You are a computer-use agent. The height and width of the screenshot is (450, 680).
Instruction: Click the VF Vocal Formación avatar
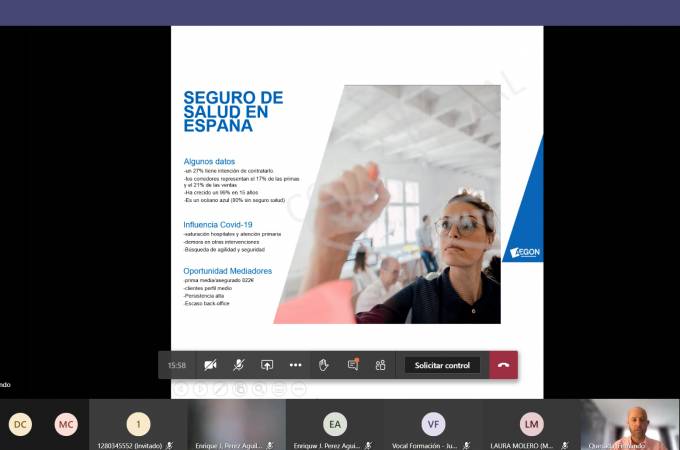point(433,424)
